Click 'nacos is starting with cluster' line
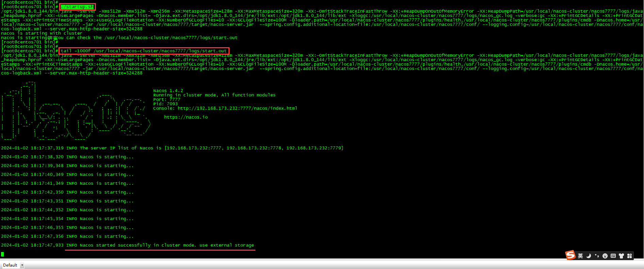The width and height of the screenshot is (644, 269). 41,33
